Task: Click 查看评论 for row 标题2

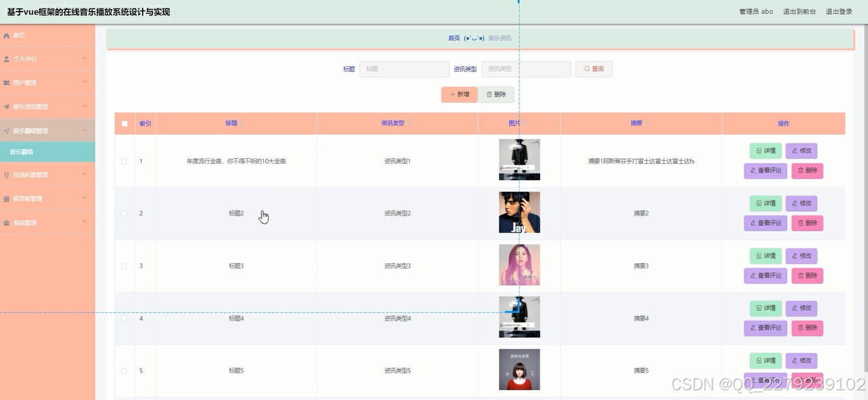Action: pyautogui.click(x=766, y=223)
